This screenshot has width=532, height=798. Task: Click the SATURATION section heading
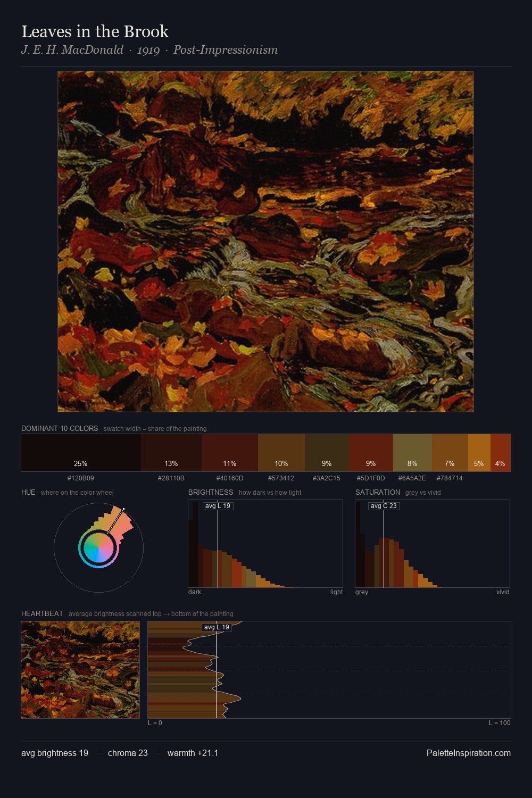click(x=378, y=493)
